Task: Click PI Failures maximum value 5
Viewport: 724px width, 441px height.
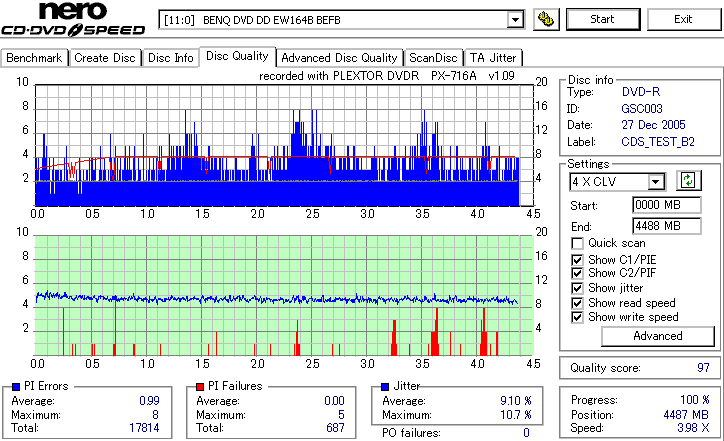Action: [x=341, y=415]
